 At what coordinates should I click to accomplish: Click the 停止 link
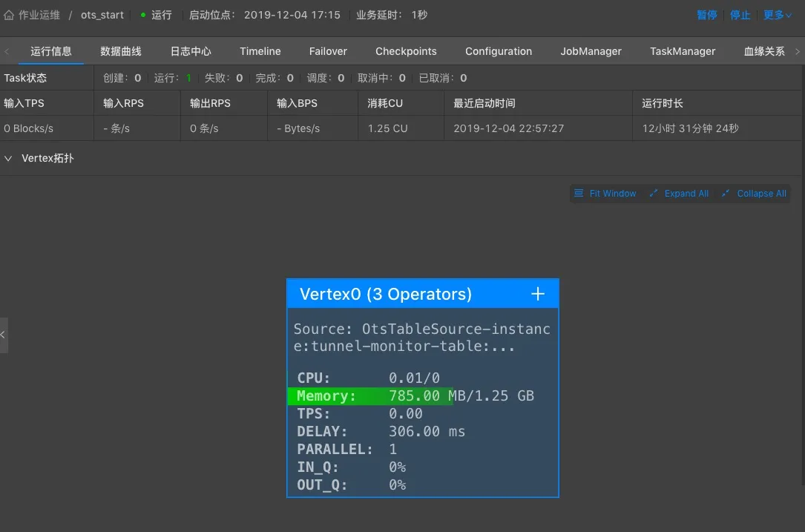[x=740, y=15]
